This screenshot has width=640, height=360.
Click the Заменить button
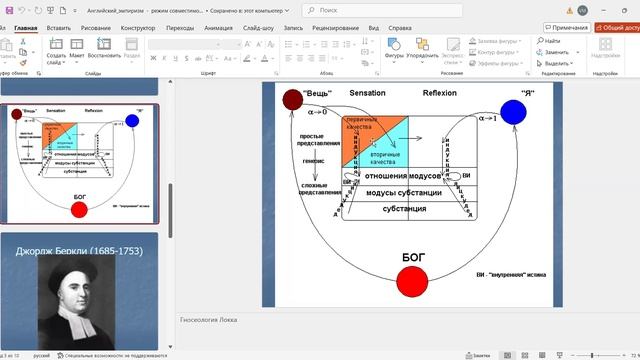coord(553,52)
